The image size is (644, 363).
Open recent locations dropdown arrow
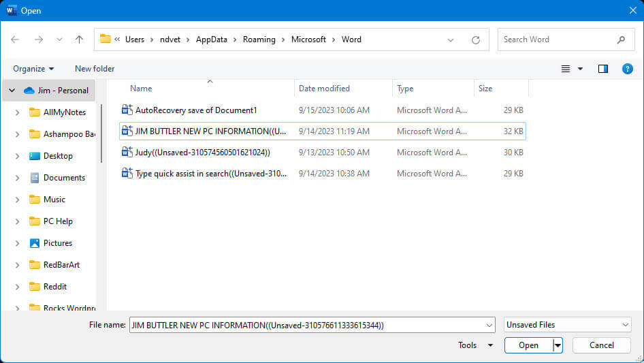coord(59,40)
